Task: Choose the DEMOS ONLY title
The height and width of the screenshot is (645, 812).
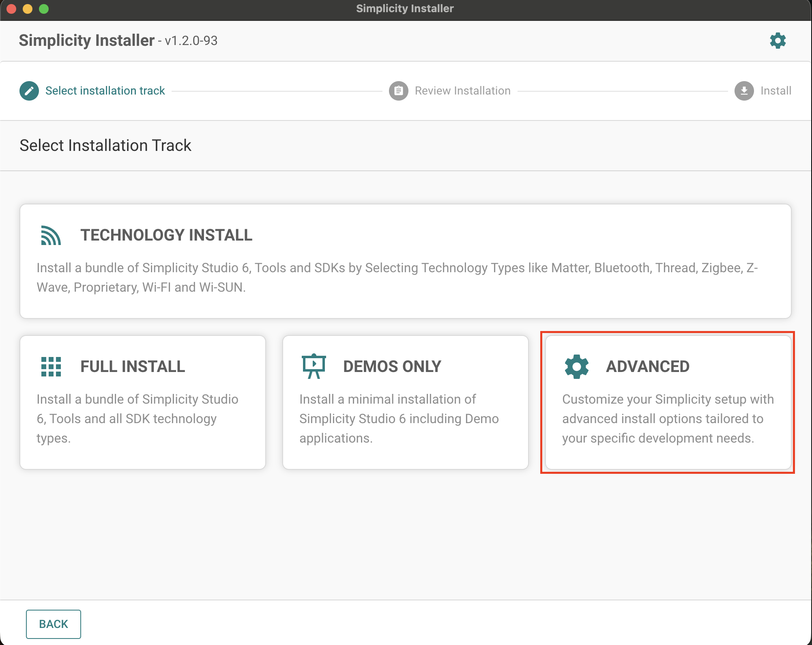Action: click(x=392, y=367)
